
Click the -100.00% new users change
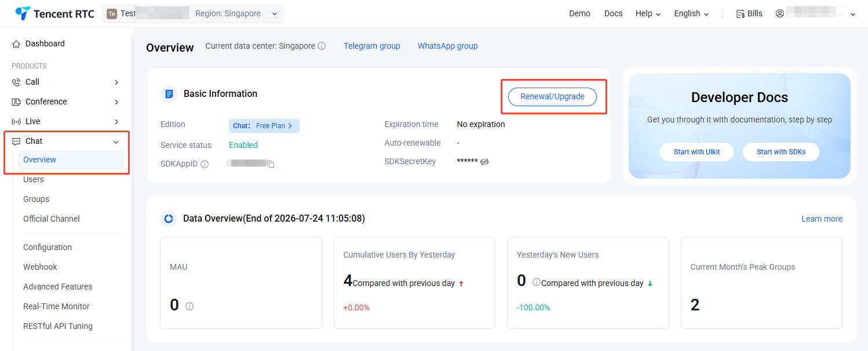(534, 307)
